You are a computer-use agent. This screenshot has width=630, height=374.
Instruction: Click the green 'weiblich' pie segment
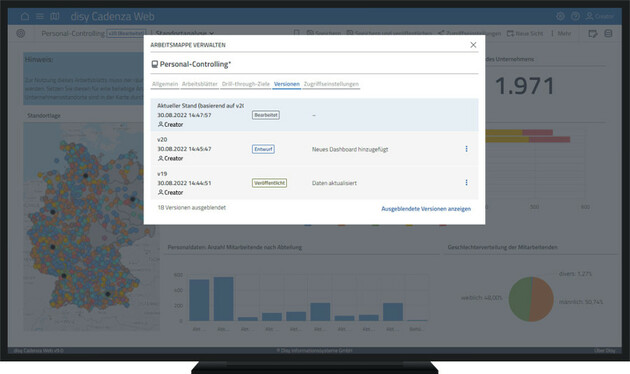coord(520,299)
